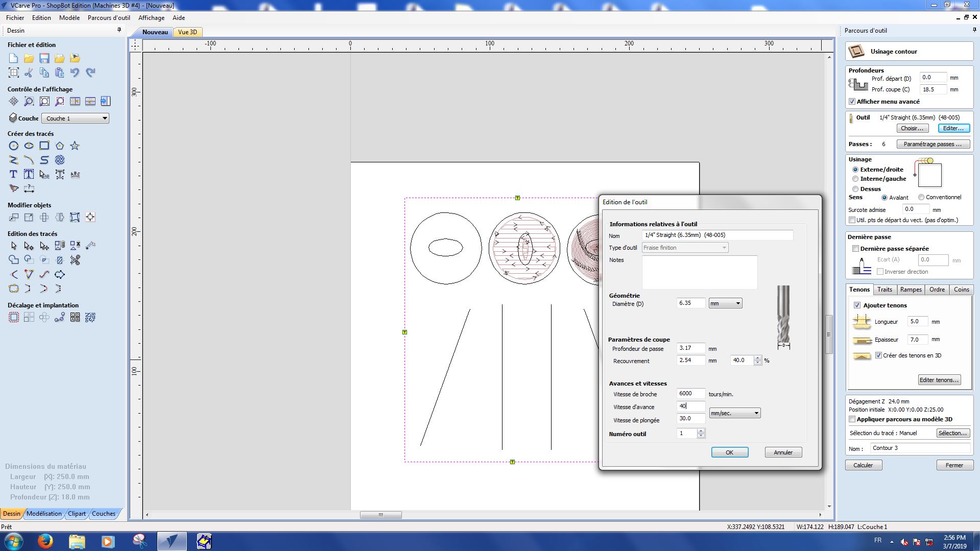Click the Choisir... tool button
Screen dimensions: 980x551
coord(912,128)
